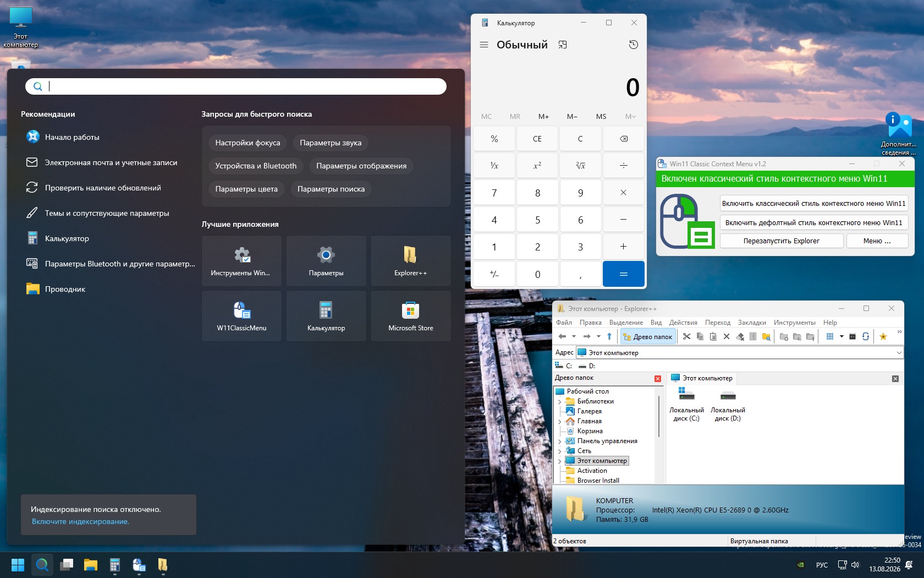The width and height of the screenshot is (924, 578).
Task: Click the volume icon in system tray
Action: click(x=855, y=565)
